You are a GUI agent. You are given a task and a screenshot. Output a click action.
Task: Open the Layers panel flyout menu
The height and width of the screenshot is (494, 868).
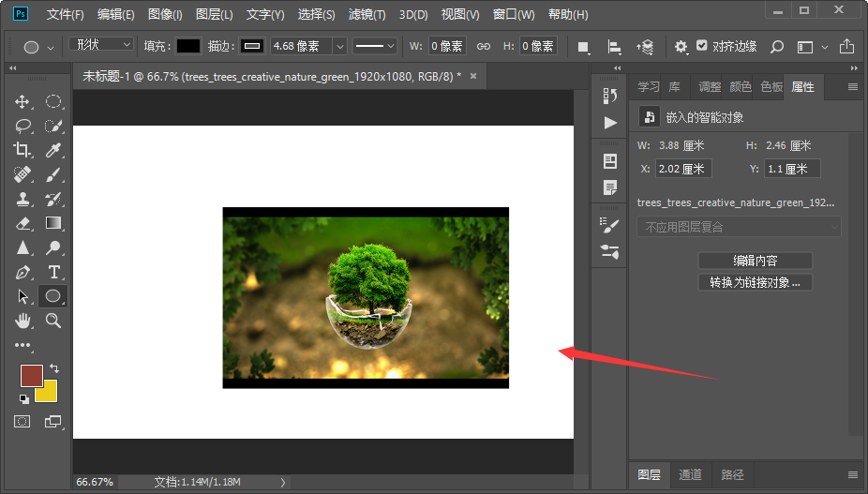pos(852,474)
